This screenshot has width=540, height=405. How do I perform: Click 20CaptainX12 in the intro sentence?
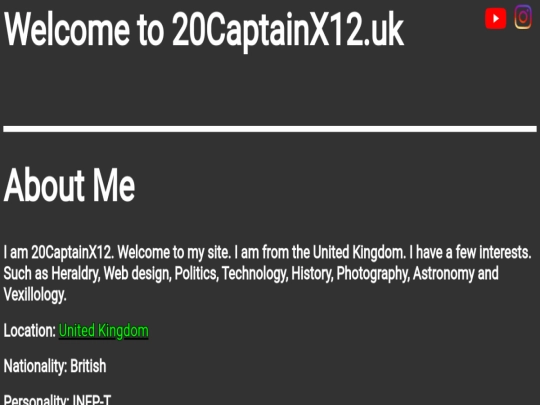(x=72, y=252)
